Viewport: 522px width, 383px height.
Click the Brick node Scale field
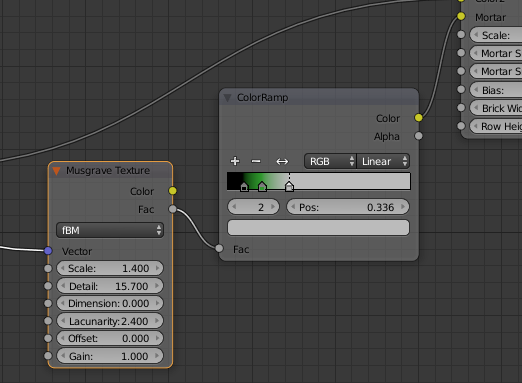pos(496,35)
